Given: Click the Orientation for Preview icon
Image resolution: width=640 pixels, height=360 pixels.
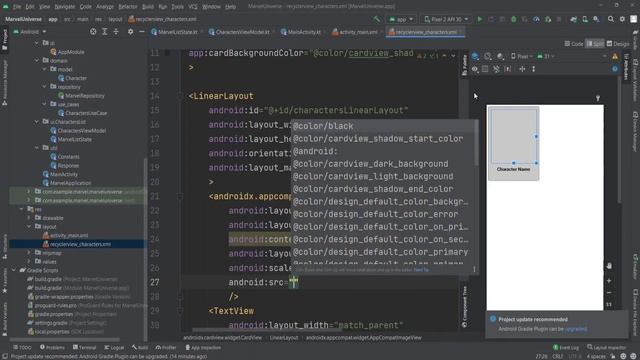Looking at the screenshot, I should [488, 56].
